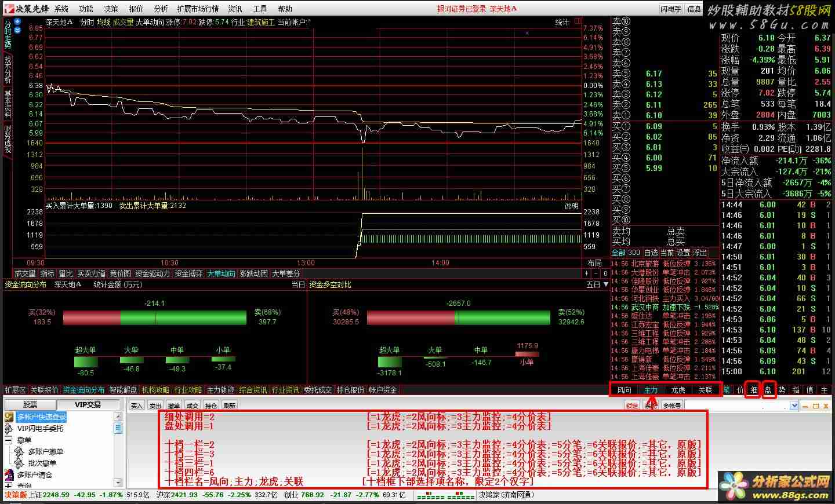835x504 pixels.
Task: Click the 势 panel button
Action: (782, 390)
